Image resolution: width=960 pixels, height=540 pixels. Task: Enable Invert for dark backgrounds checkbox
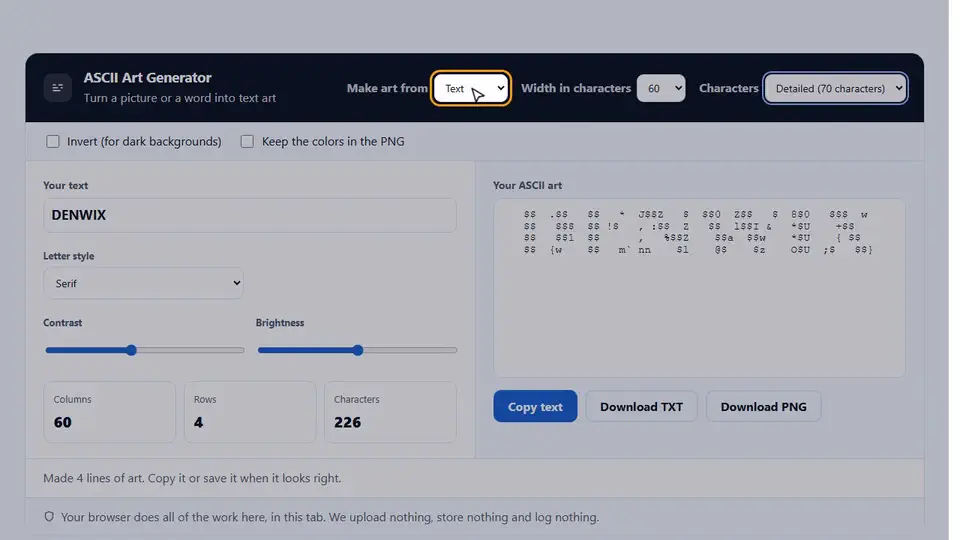(x=53, y=141)
